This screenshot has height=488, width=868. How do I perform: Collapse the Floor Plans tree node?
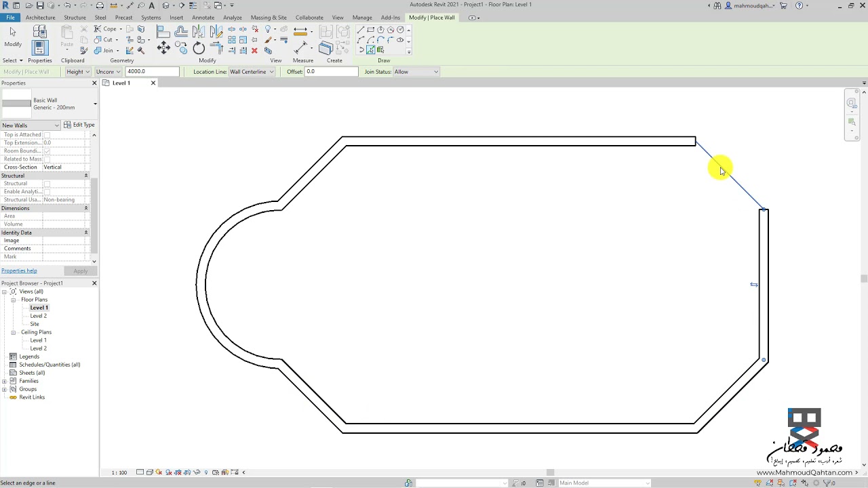13,300
